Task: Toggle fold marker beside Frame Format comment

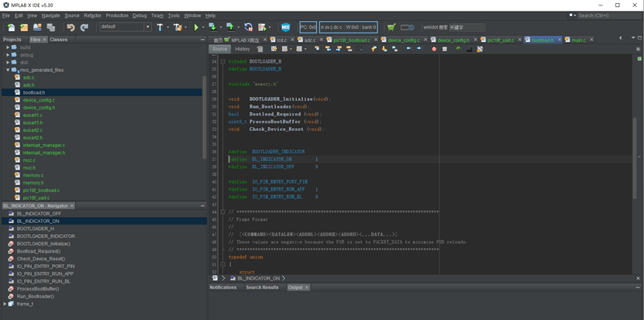Action: point(223,212)
